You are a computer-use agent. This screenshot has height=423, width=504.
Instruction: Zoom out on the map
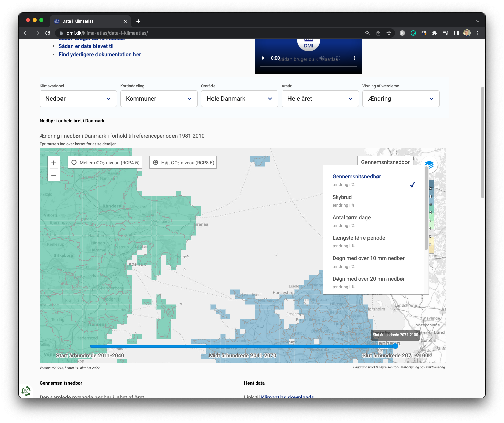pos(54,175)
